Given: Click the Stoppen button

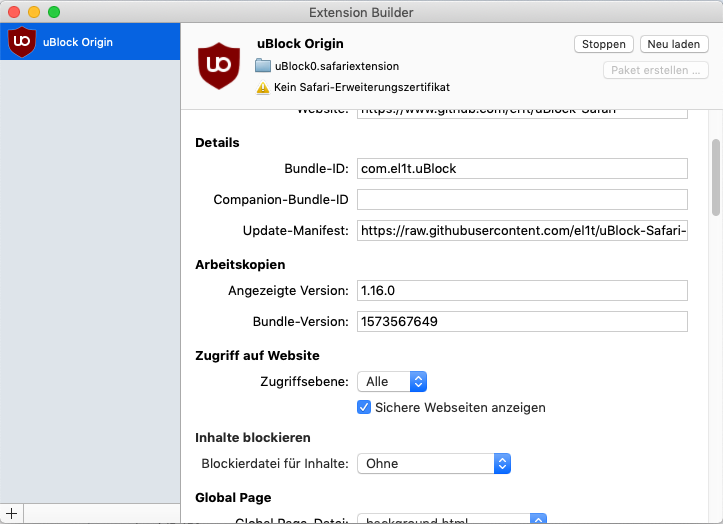Looking at the screenshot, I should [x=604, y=44].
